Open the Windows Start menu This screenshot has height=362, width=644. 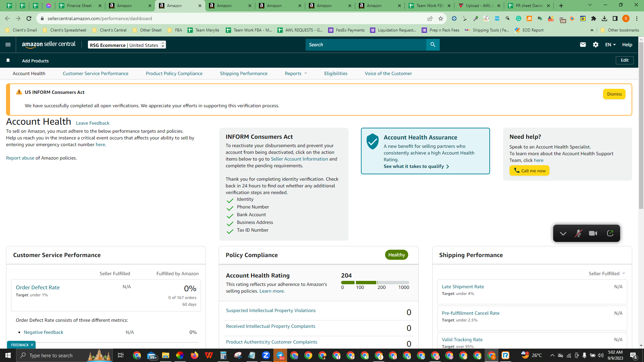8,355
